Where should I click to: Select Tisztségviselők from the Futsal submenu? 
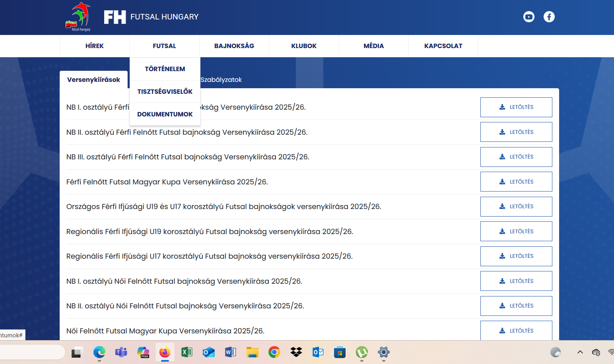165,91
